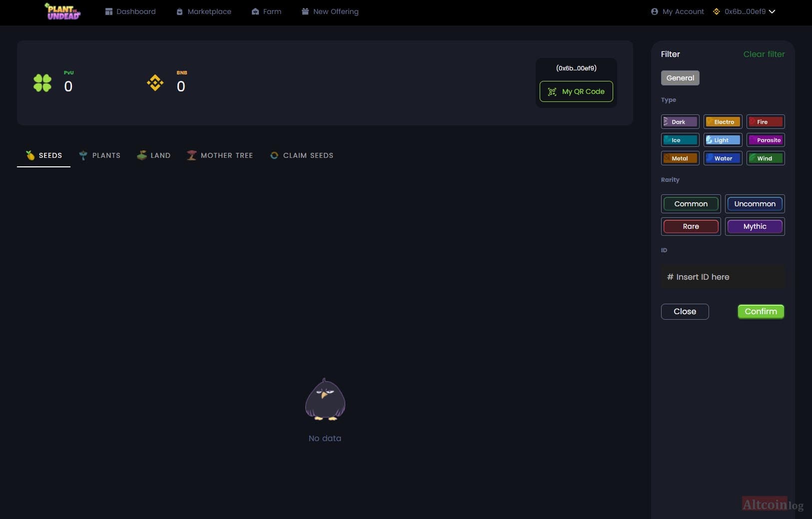The height and width of the screenshot is (519, 812).
Task: Click the yellow BNB coin icon
Action: 155,83
